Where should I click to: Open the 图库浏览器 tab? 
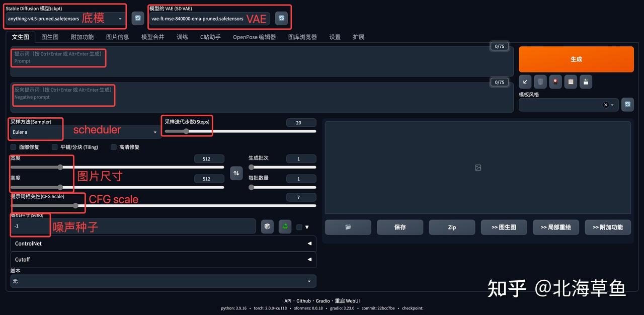[x=302, y=37]
